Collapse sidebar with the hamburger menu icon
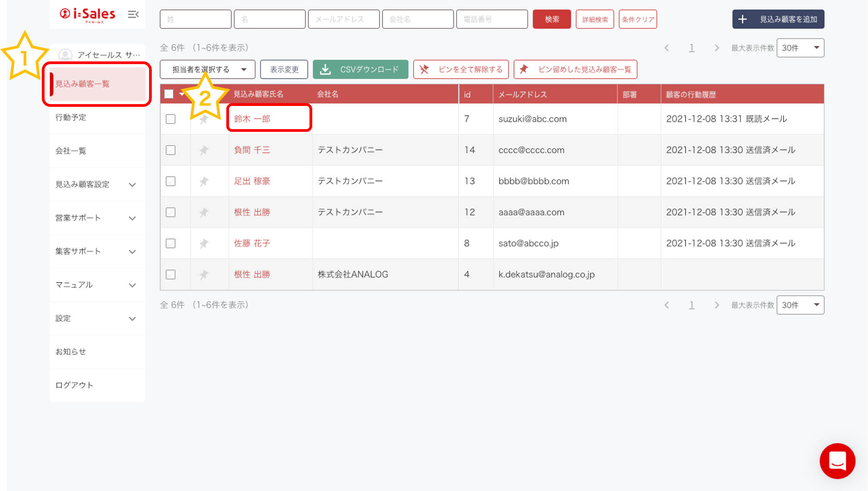 tap(133, 15)
